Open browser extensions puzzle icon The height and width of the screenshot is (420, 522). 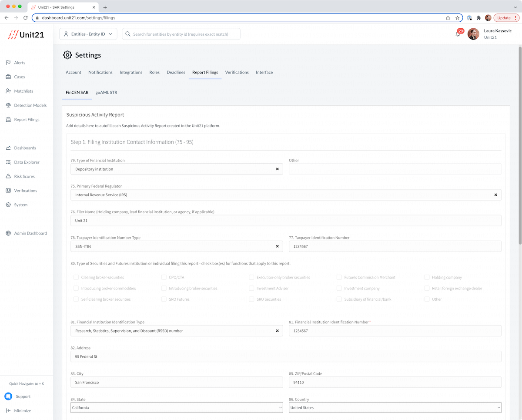click(479, 18)
